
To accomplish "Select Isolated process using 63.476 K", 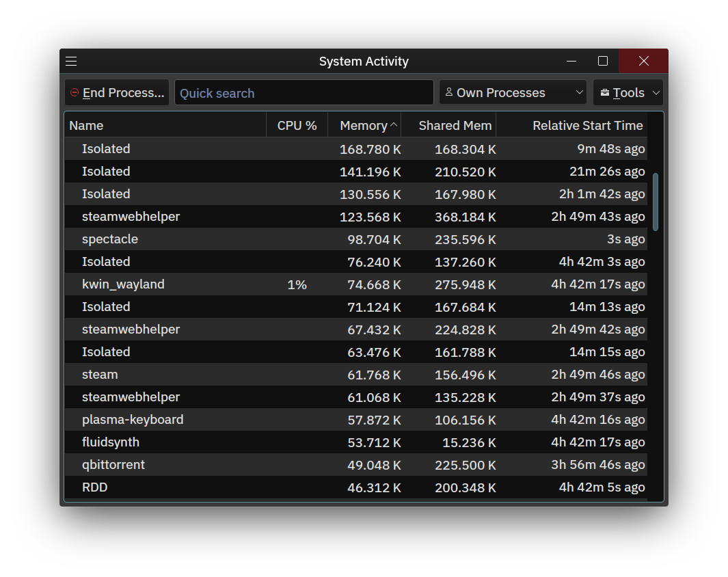I will (x=356, y=352).
